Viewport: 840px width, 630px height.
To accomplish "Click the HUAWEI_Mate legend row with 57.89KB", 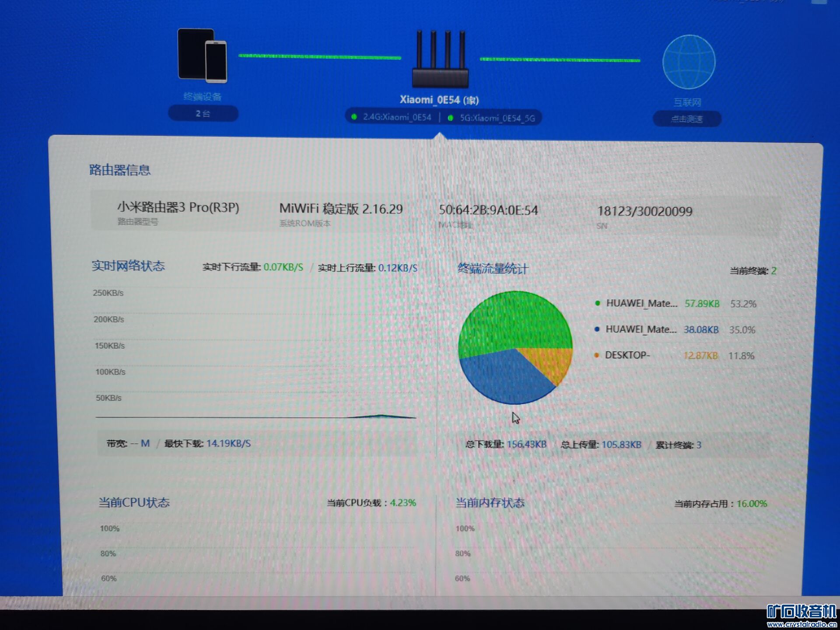I will click(x=675, y=304).
